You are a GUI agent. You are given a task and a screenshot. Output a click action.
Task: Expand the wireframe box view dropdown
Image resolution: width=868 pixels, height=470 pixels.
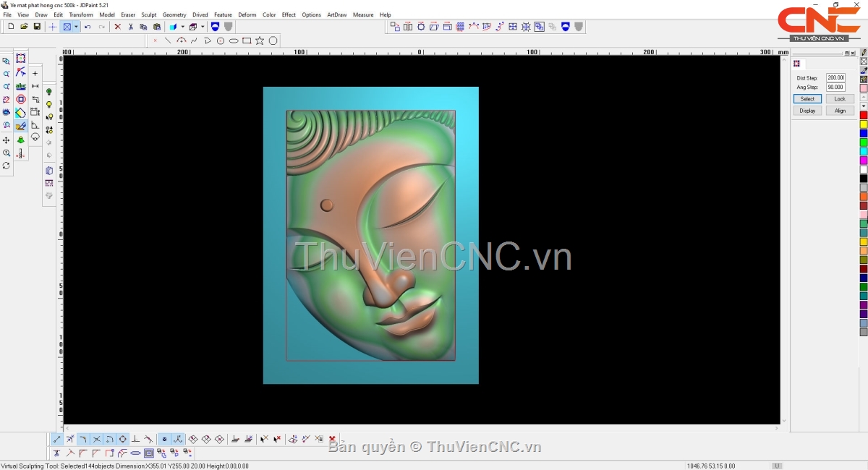tap(203, 27)
